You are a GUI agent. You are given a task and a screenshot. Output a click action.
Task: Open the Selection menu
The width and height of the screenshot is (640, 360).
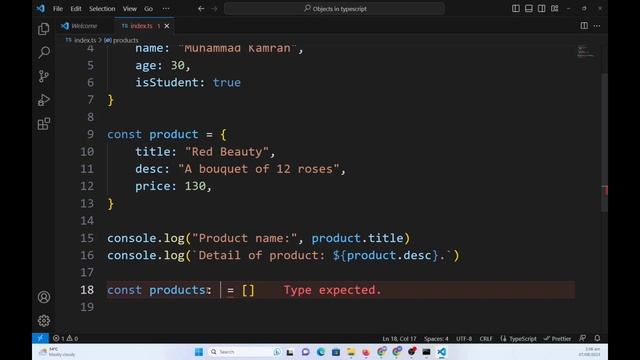pos(102,9)
